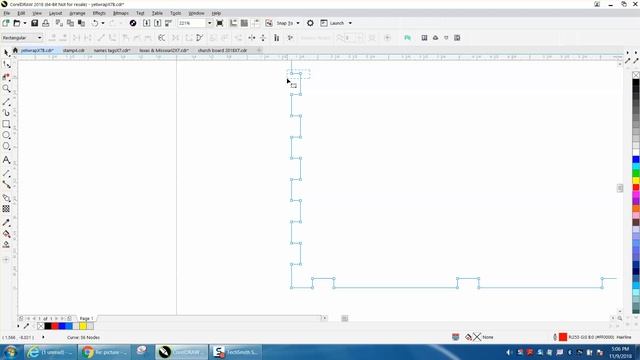Open the File menu
Screen dimensions: 640x360
7,13
